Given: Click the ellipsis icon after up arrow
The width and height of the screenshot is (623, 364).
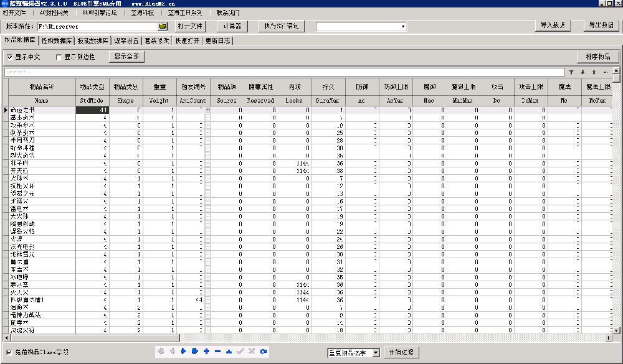Looking at the screenshot, I should (x=606, y=72).
